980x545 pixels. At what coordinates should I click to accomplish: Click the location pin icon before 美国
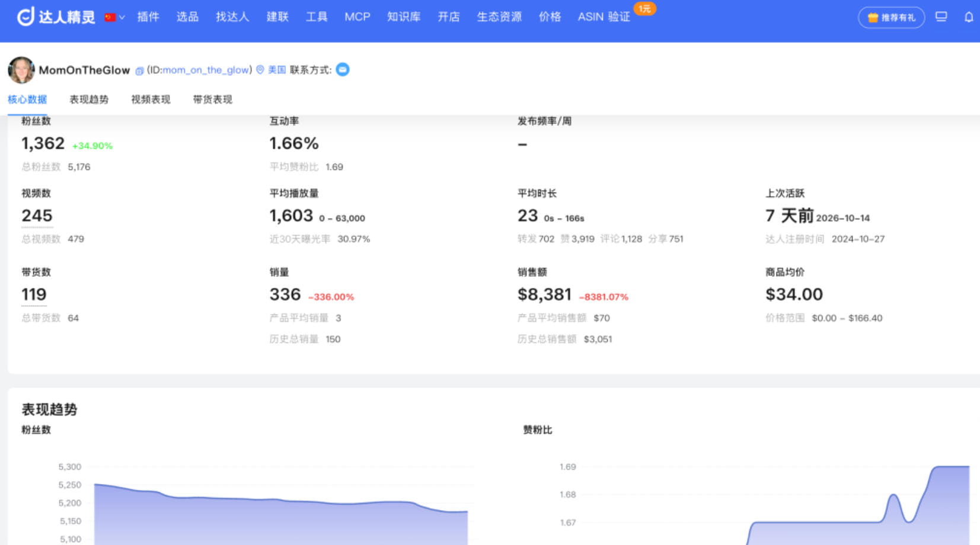[260, 70]
